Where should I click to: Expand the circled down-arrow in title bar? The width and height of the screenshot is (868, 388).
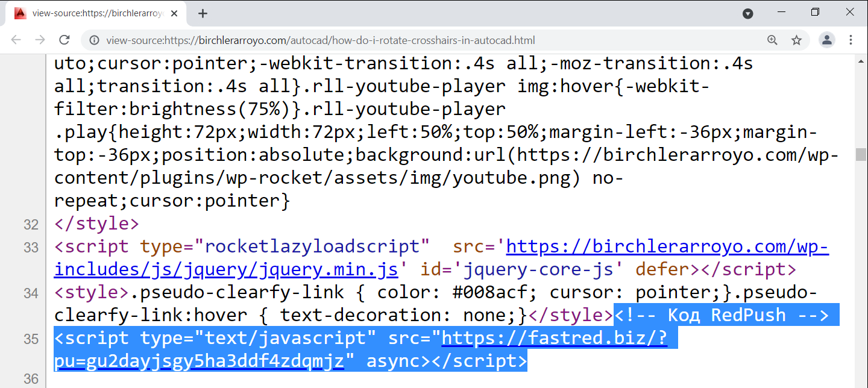(747, 13)
